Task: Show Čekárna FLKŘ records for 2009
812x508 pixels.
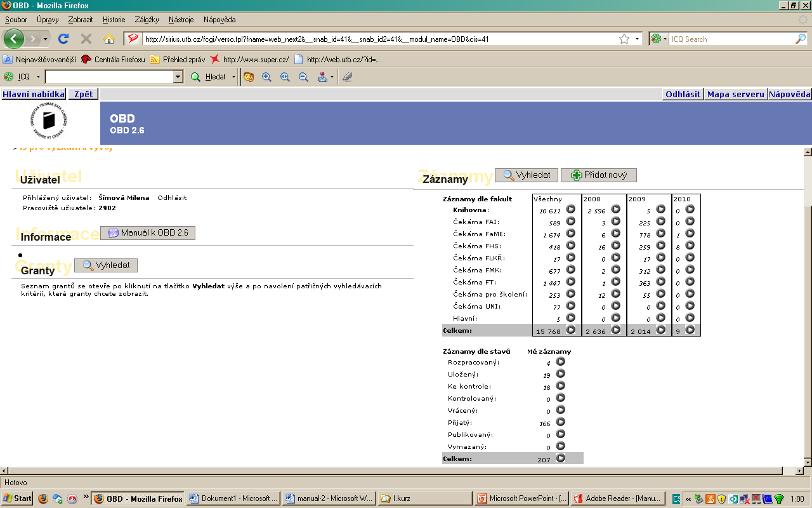Action: pos(660,257)
